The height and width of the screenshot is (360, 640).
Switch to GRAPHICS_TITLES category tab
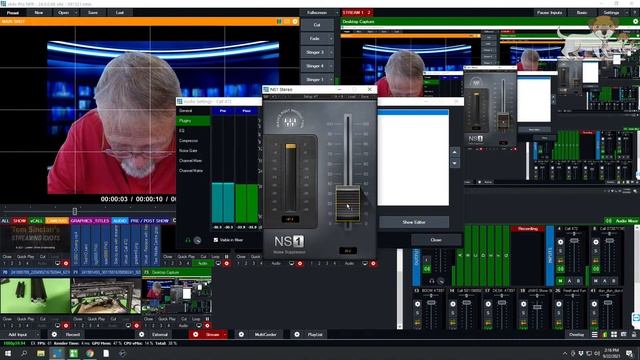(x=90, y=220)
